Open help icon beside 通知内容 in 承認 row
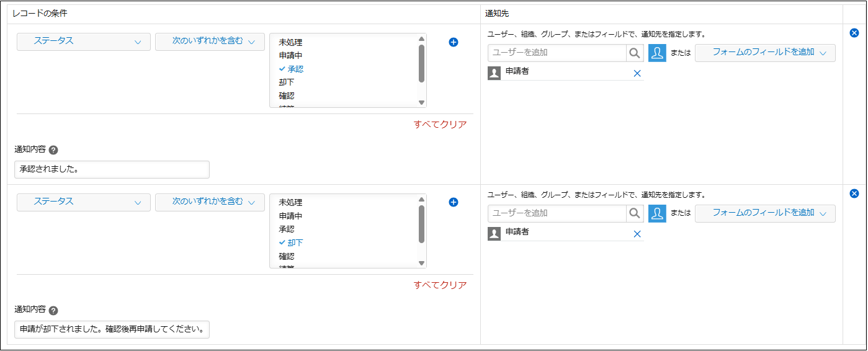 pos(53,150)
